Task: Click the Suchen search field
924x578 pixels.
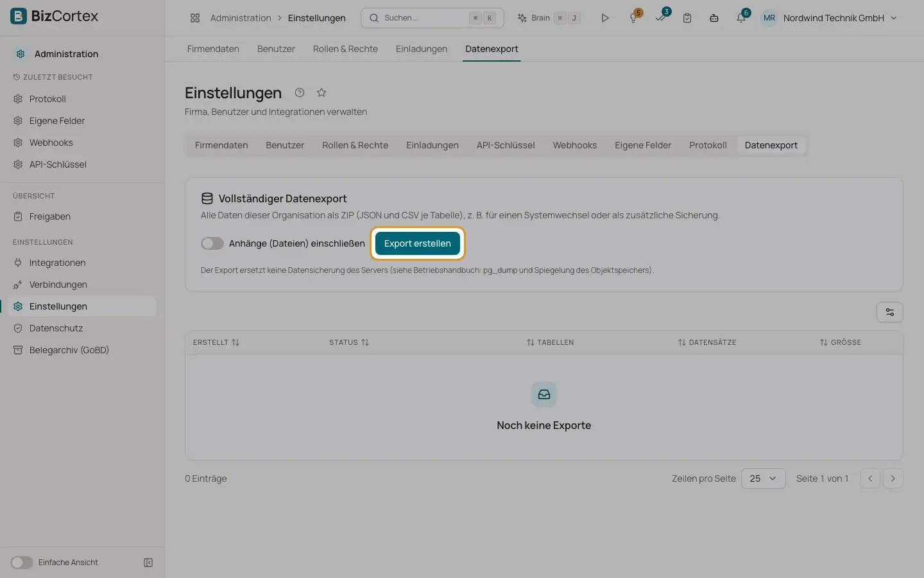Action: [432, 18]
